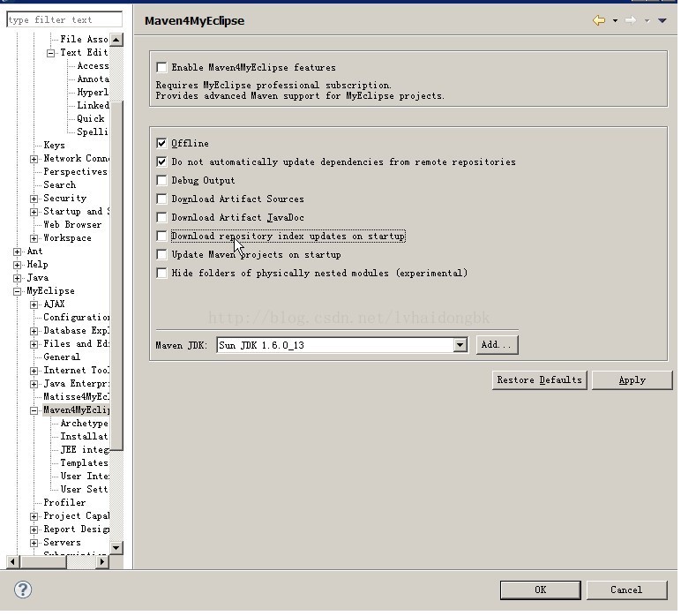This screenshot has width=681, height=616.
Task: Open the forward history dropdown arrow
Action: [647, 21]
